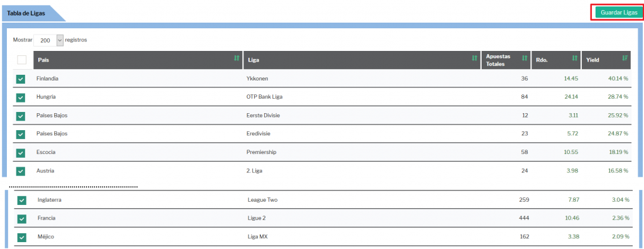The width and height of the screenshot is (644, 249).
Task: Uncheck the Francia Ligue 2 checkbox
Action: (x=22, y=219)
